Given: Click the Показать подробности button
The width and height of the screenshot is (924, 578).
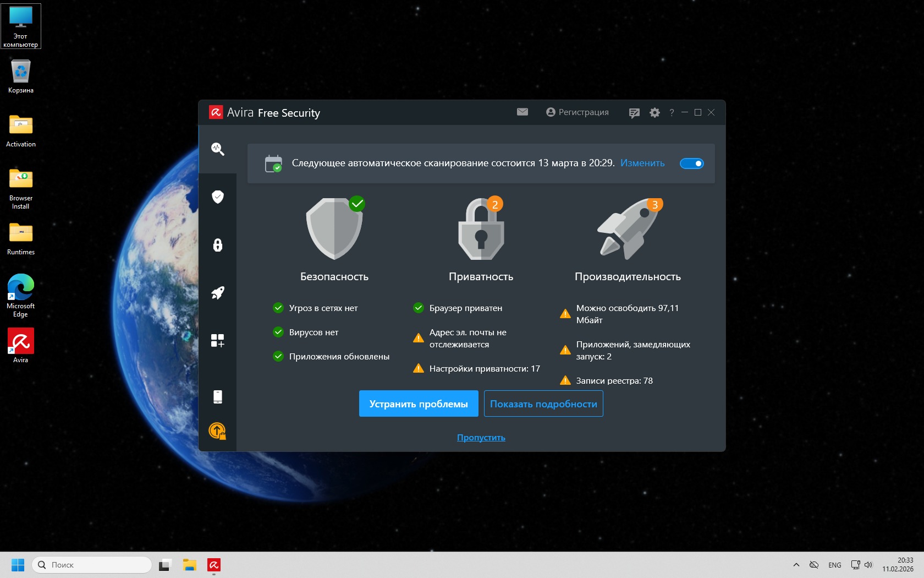Looking at the screenshot, I should 543,404.
